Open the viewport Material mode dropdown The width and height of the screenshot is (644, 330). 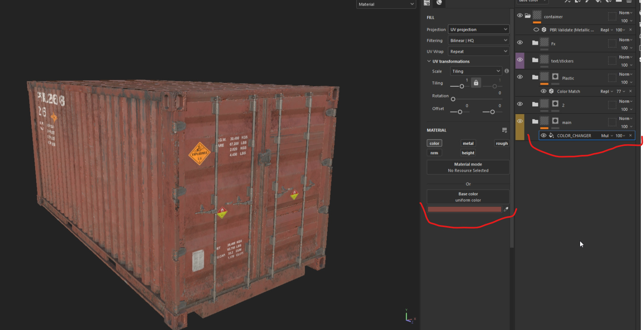point(386,4)
